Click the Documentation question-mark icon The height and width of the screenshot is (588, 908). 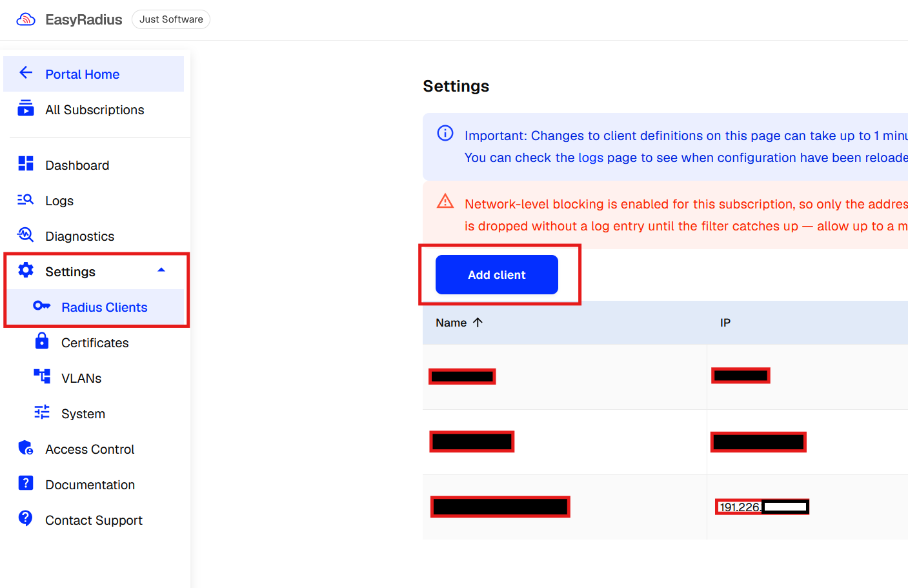(26, 483)
